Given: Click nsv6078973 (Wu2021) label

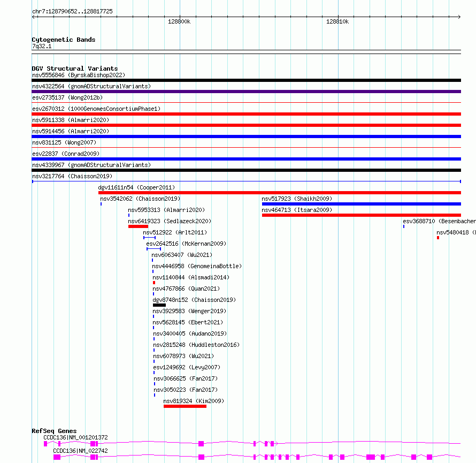Looking at the screenshot, I should 183,356.
